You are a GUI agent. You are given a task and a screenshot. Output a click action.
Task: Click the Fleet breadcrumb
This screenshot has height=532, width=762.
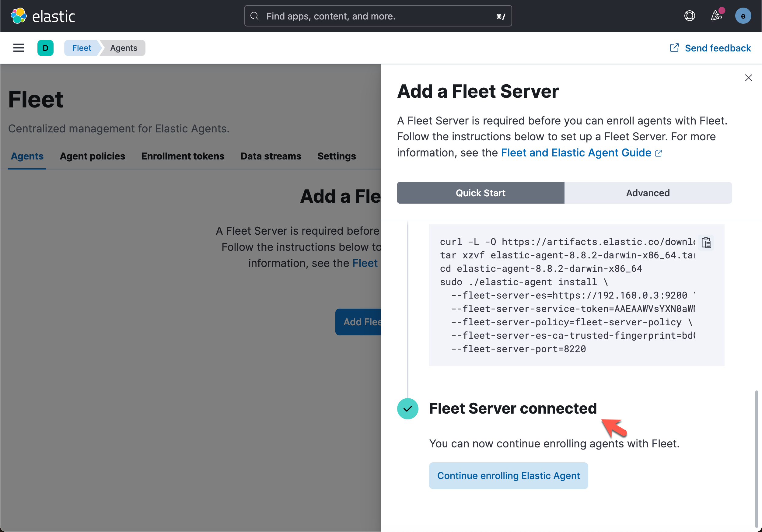pyautogui.click(x=82, y=48)
